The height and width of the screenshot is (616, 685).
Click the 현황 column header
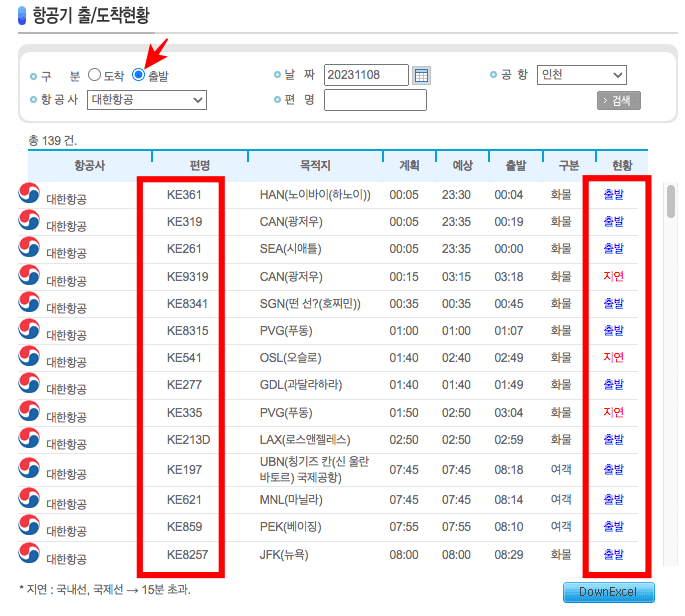click(622, 166)
